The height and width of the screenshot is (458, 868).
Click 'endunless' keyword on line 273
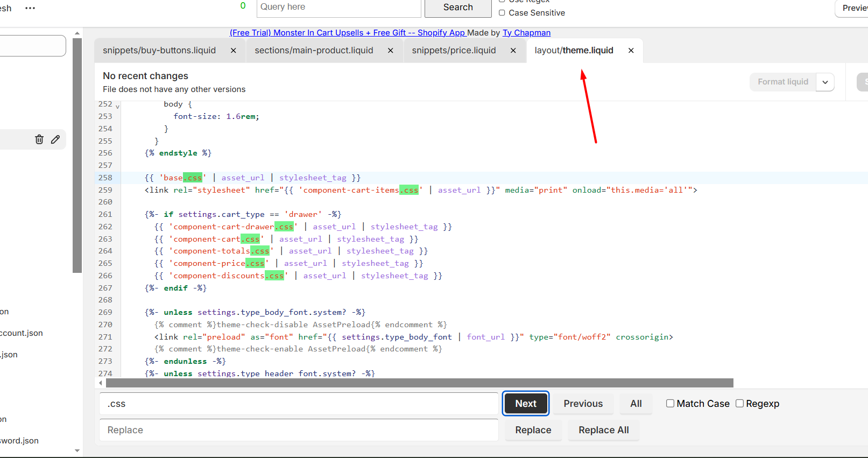tap(185, 361)
